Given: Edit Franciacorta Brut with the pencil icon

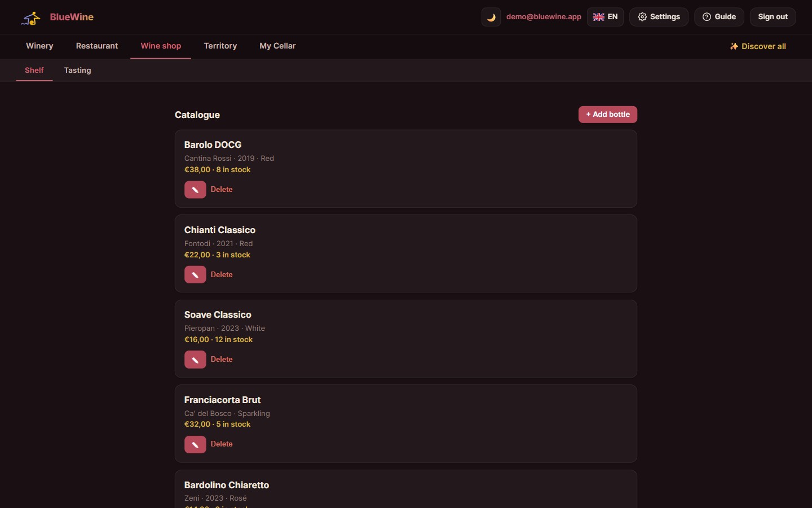Looking at the screenshot, I should [195, 444].
